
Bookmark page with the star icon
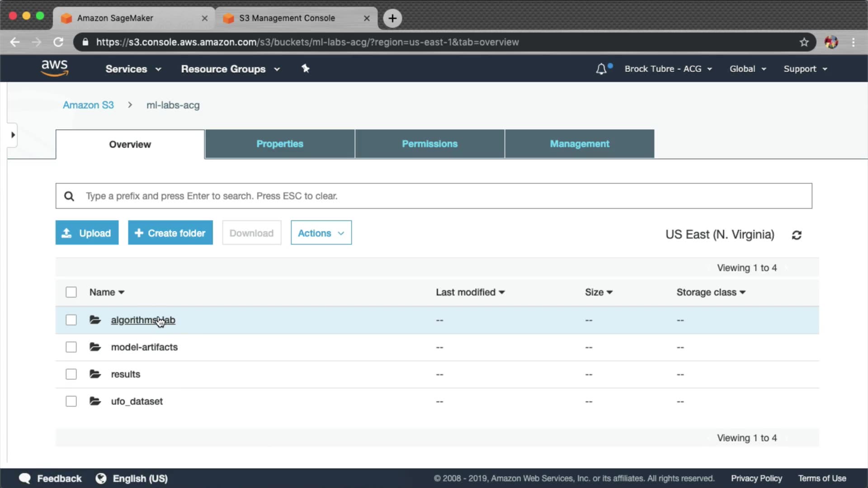click(x=804, y=42)
